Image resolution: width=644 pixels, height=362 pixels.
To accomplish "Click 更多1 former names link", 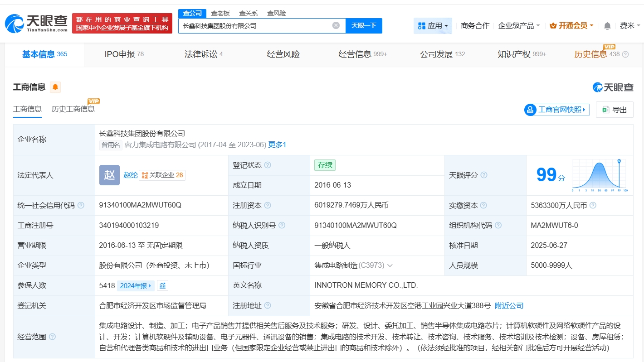I will (x=277, y=145).
